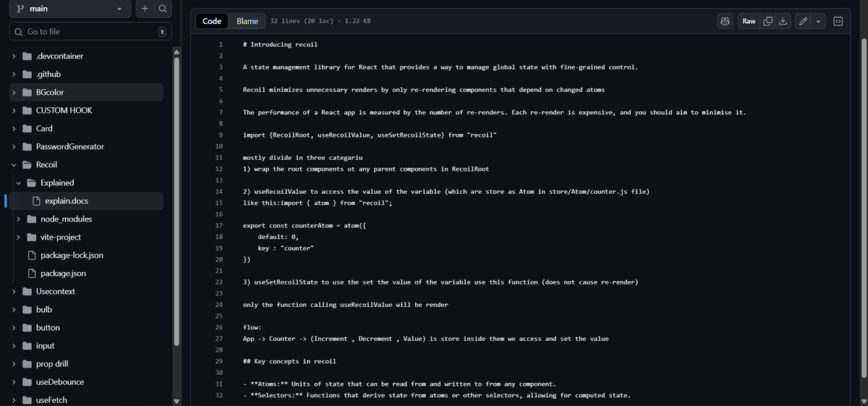This screenshot has height=406, width=868.
Task: Click the package.json file icon
Action: (32, 274)
